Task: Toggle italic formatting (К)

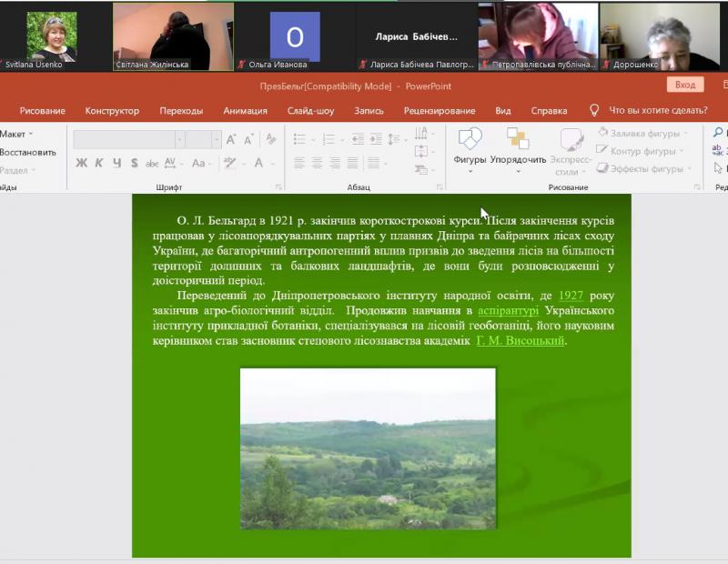Action: 99,163
